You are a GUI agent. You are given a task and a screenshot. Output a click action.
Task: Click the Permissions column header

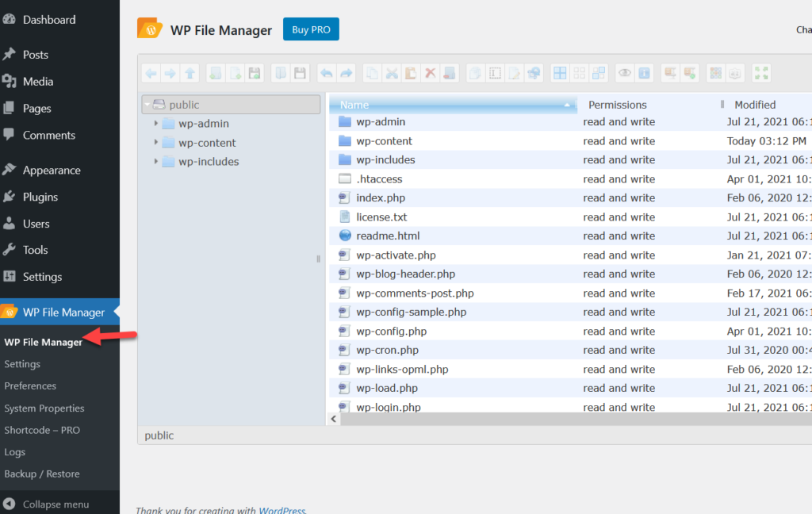coord(617,105)
